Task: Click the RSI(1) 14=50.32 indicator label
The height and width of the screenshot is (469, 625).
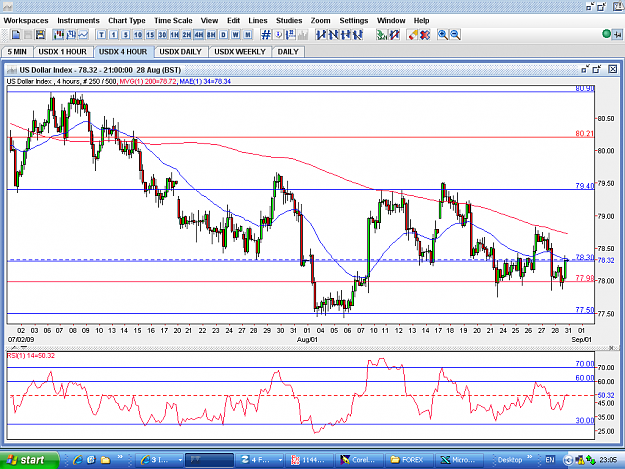Action: point(31,355)
